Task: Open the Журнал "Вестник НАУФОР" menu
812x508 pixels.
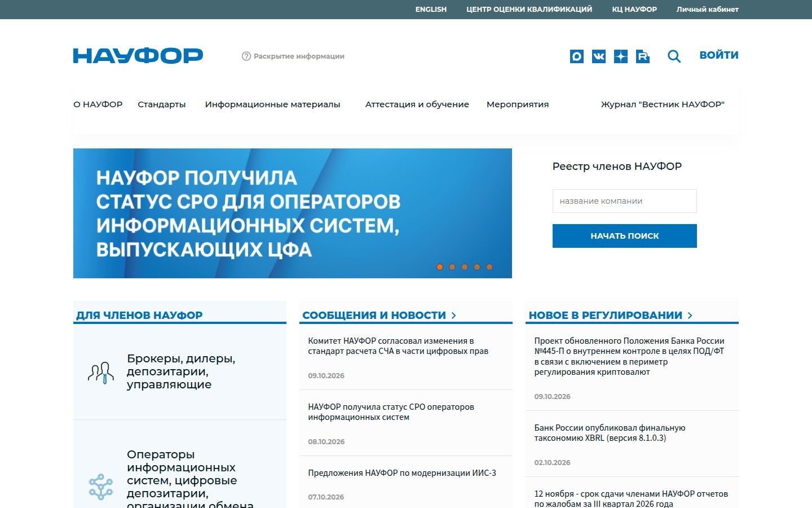Action: pyautogui.click(x=663, y=104)
